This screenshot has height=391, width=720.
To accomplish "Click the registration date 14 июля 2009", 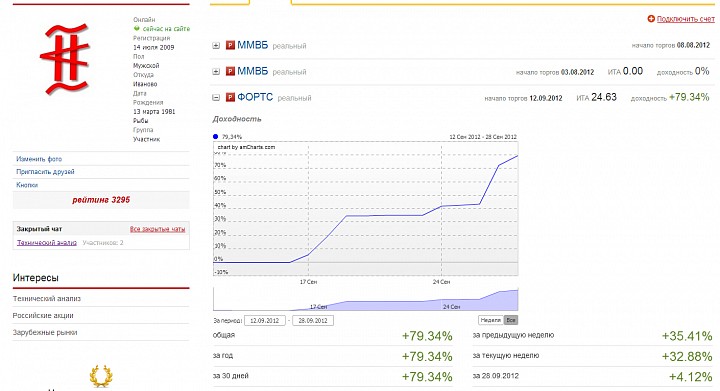I will click(153, 47).
